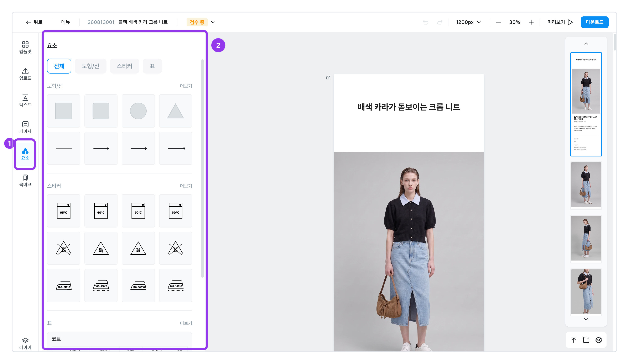The width and height of the screenshot is (629, 364).
Task: Insert the rounded rectangle shape
Action: (x=101, y=111)
